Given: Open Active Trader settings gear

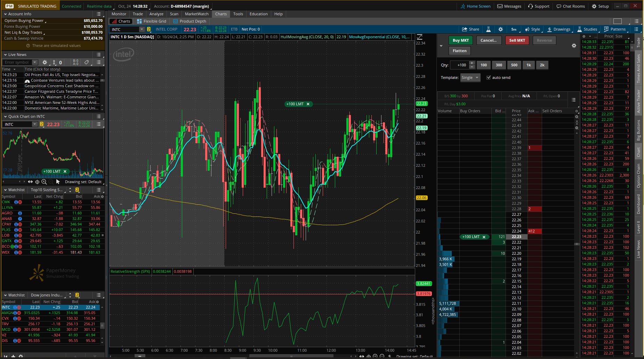Looking at the screenshot, I should 574,46.
